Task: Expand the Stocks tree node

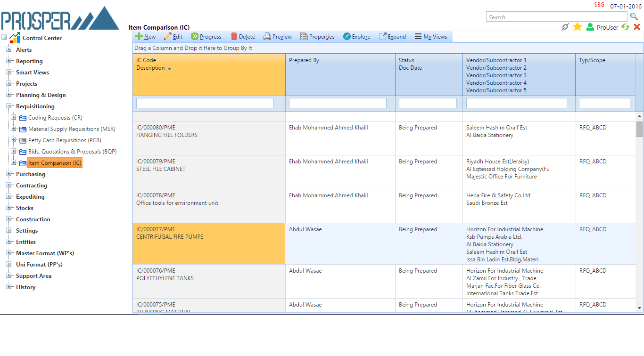Action: [9, 208]
